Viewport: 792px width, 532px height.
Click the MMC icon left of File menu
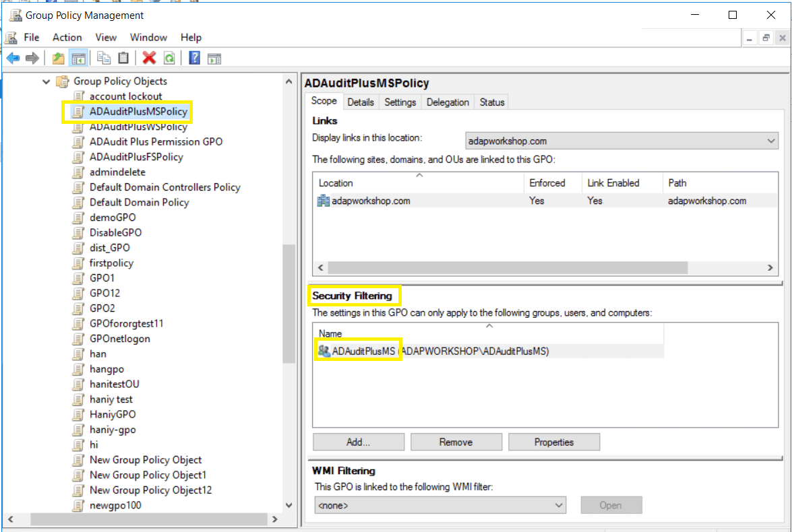(11, 37)
